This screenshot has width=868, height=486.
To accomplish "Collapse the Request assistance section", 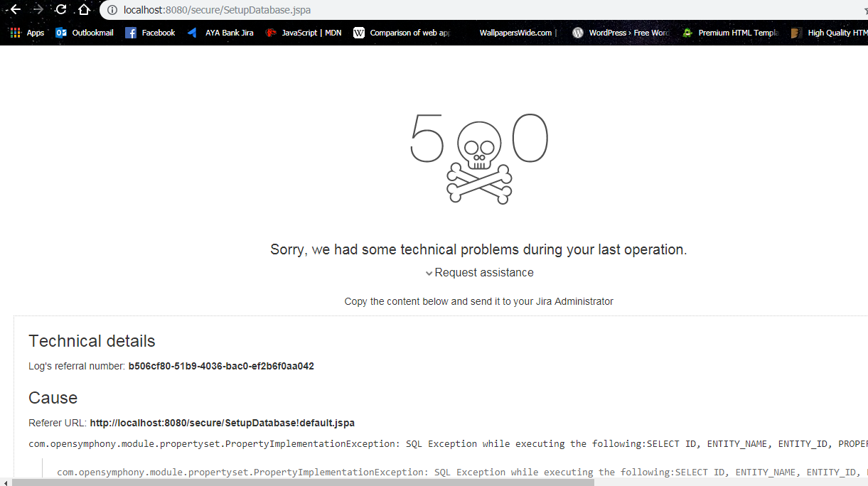I will coord(479,273).
